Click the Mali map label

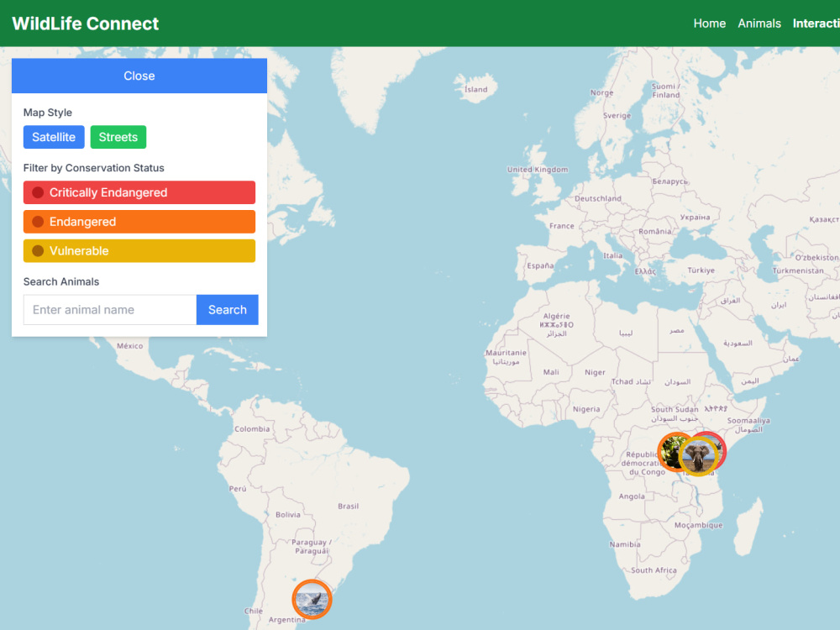551,372
